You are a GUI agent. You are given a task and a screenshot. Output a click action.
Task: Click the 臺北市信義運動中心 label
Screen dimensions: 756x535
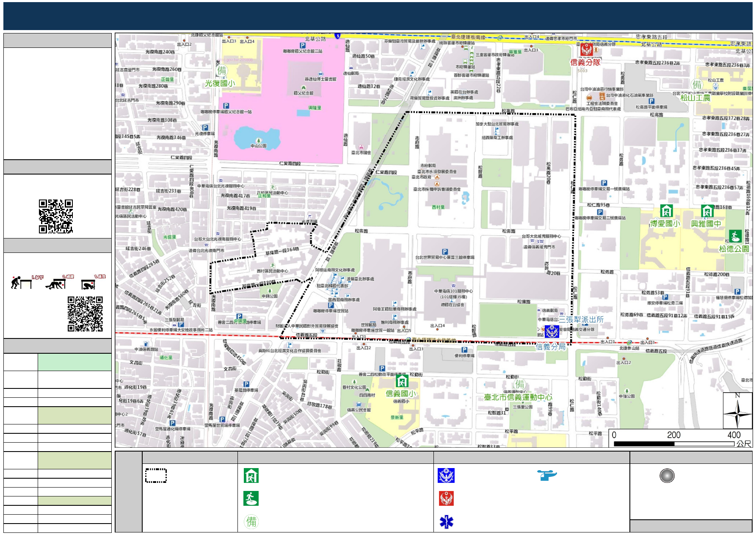pyautogui.click(x=518, y=397)
